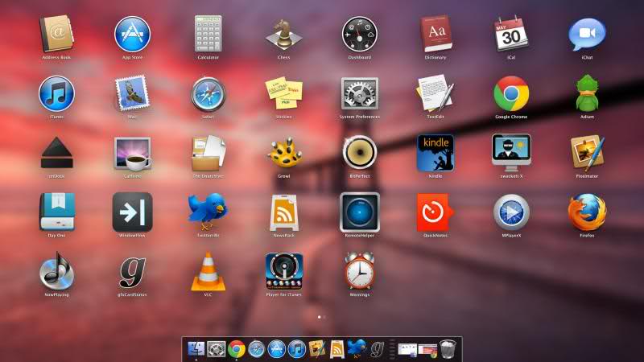Open System Preferences from the Launchpad grid
The width and height of the screenshot is (644, 362).
pyautogui.click(x=359, y=93)
